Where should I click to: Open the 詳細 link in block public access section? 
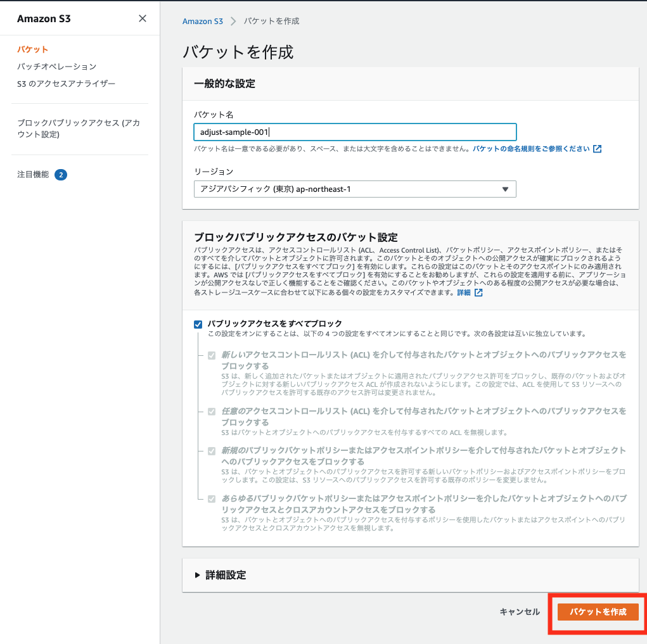pos(464,293)
